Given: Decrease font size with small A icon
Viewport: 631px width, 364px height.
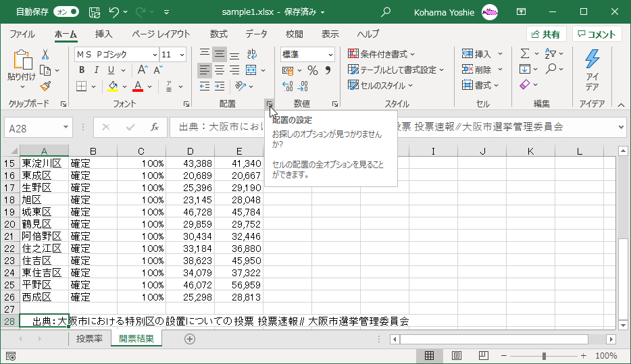Looking at the screenshot, I should tap(158, 70).
